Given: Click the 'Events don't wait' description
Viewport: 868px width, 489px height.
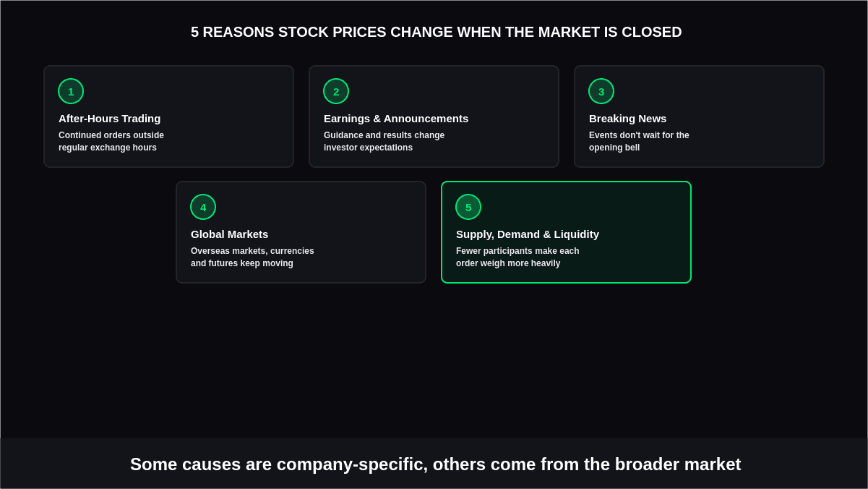Looking at the screenshot, I should (x=640, y=141).
